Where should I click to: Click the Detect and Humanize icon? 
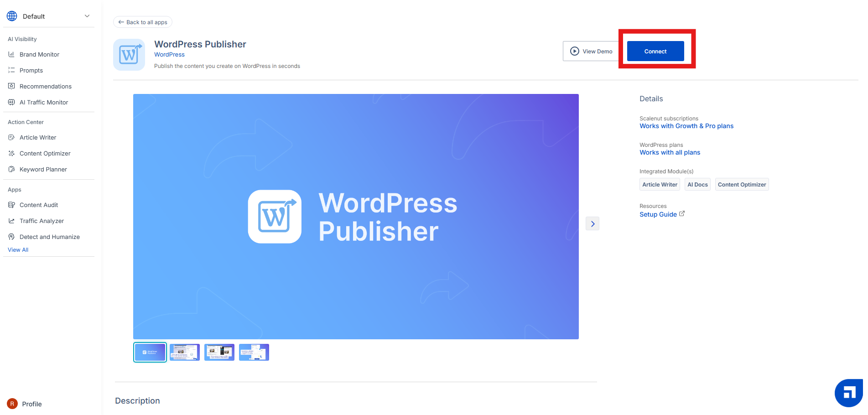[x=11, y=237]
